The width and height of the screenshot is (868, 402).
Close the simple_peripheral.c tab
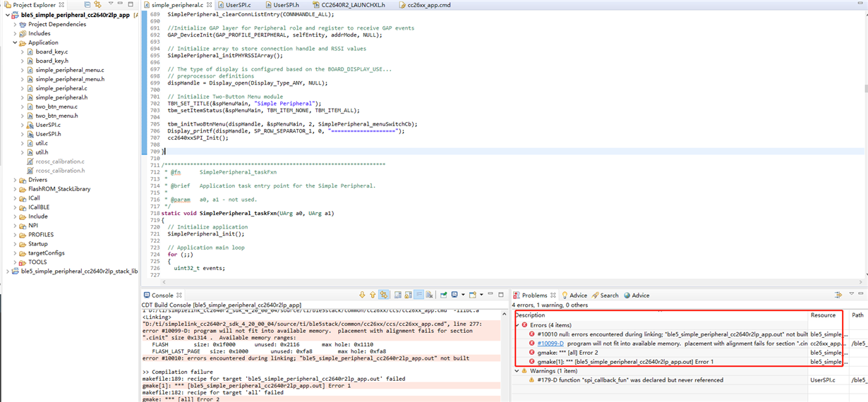[x=209, y=5]
